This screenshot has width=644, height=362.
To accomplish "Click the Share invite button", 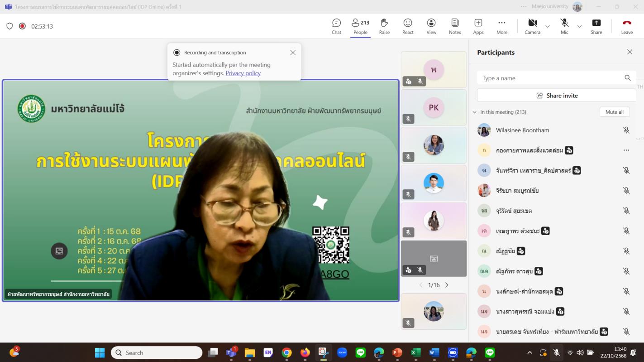I will pos(556,96).
